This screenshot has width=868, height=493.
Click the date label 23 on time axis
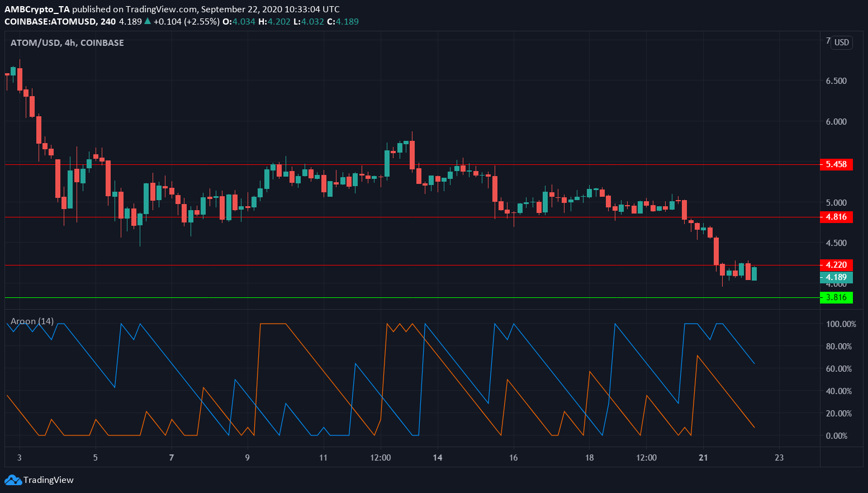click(779, 457)
